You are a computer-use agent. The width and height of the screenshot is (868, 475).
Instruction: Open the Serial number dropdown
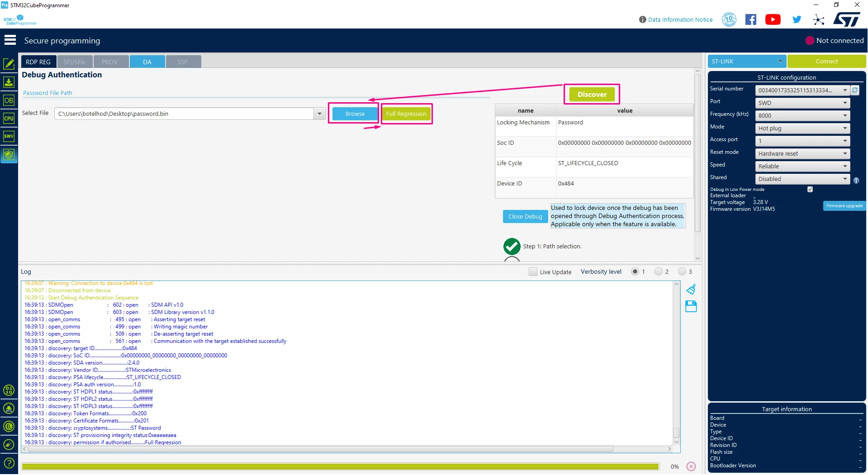coord(802,90)
